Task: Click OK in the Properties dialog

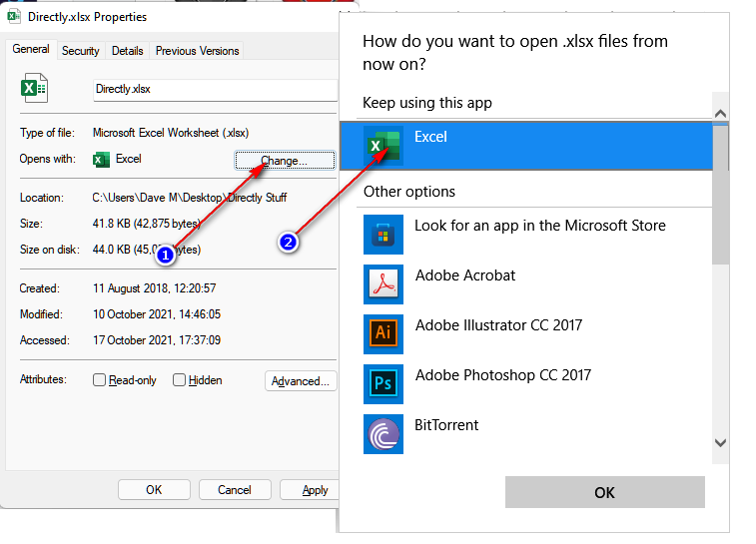Action: [154, 490]
